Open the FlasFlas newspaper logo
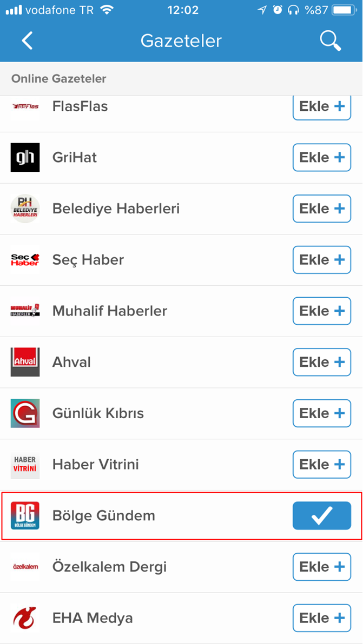 pyautogui.click(x=25, y=106)
